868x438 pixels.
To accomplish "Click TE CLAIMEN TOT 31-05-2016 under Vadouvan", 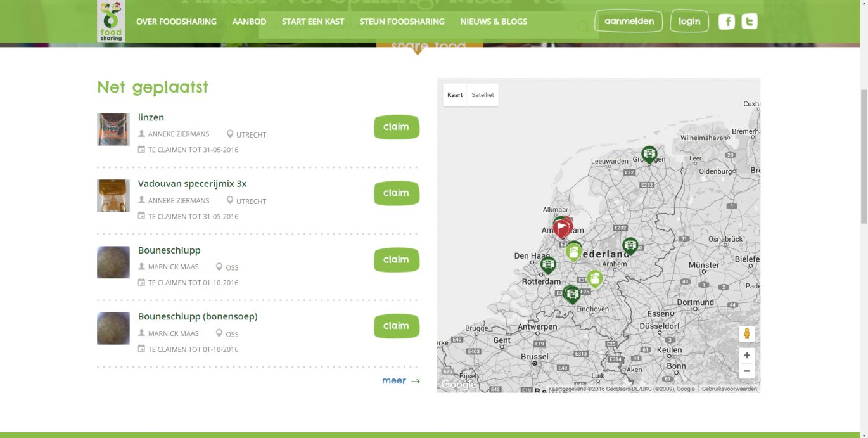I will 193,216.
